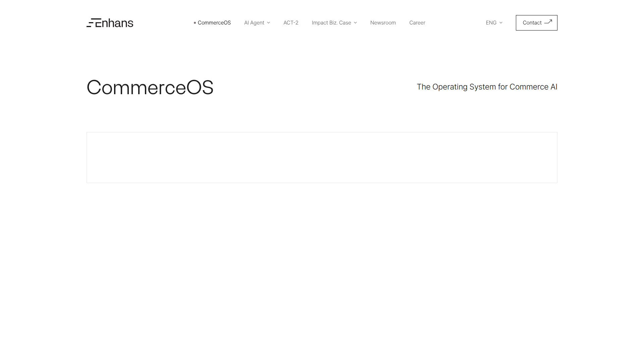Screen dimensions: 644x362
Task: Expand the AI Agent dropdown menu
Action: coord(255,23)
